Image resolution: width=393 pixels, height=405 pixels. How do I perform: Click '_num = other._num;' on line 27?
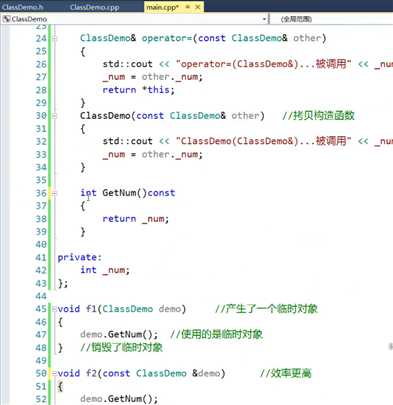point(152,77)
